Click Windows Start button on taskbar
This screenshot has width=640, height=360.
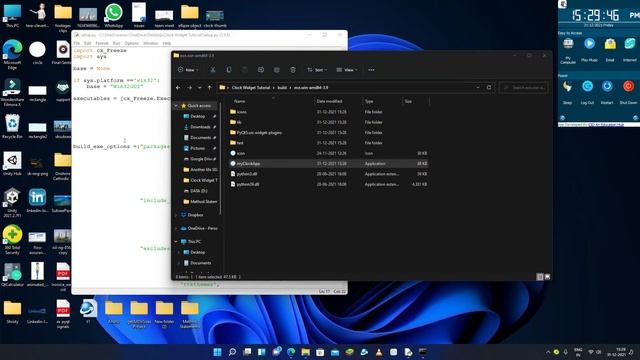click(x=217, y=352)
